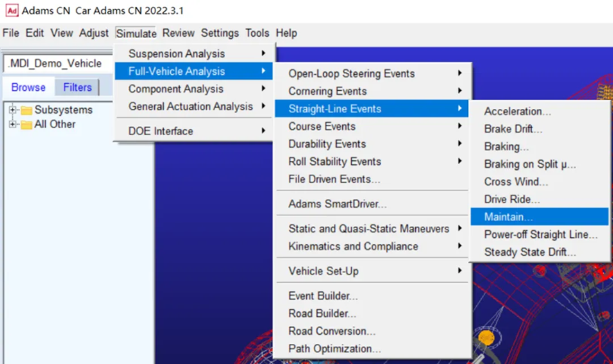Viewport: 613px width, 364px height.
Task: Open Straight-Line Events submenu
Action: click(x=372, y=109)
